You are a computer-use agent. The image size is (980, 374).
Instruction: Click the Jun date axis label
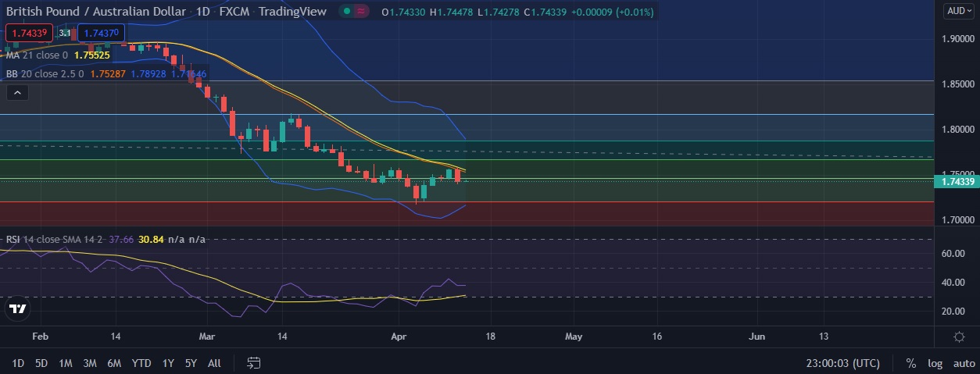coord(756,337)
